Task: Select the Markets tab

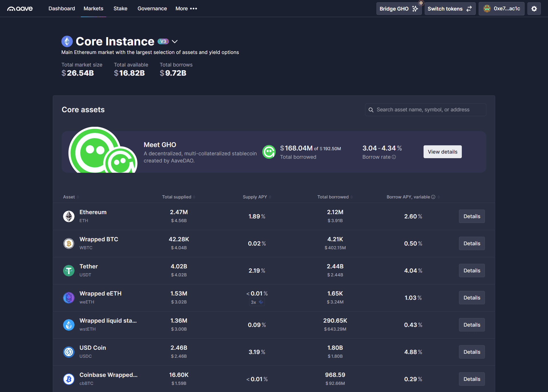Action: point(93,9)
